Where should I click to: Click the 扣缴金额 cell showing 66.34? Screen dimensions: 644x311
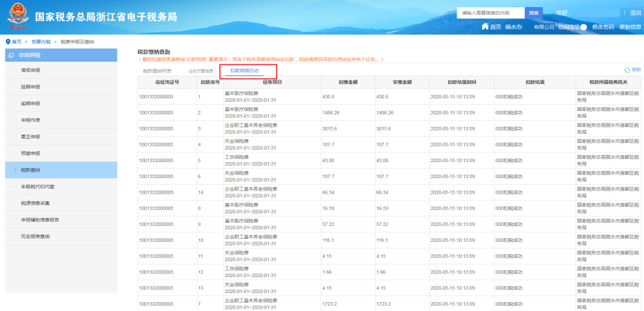[x=348, y=192]
